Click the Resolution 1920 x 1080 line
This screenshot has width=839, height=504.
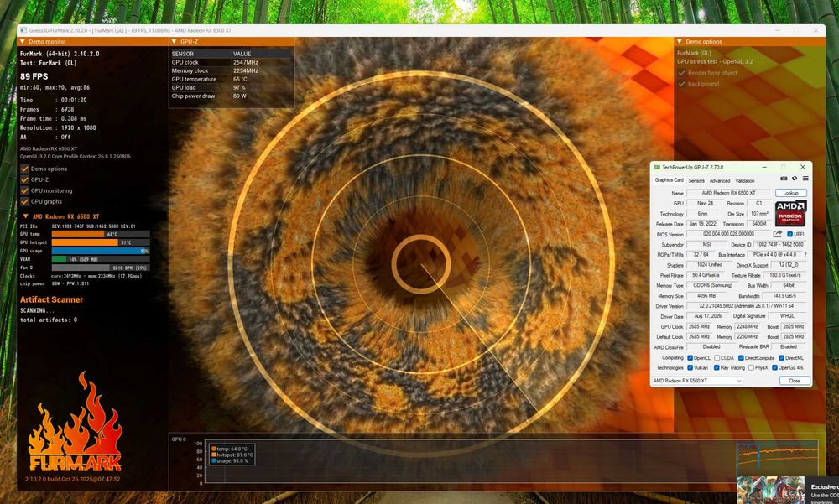pos(58,127)
